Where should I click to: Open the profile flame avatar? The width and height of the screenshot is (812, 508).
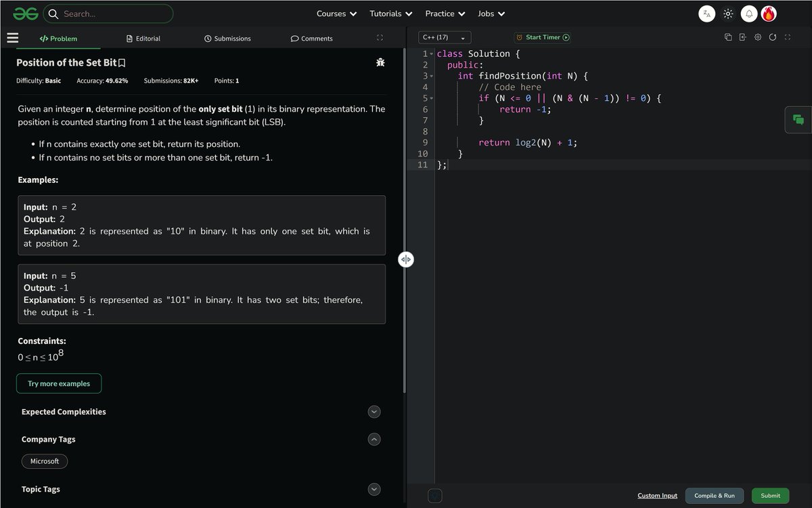point(769,14)
